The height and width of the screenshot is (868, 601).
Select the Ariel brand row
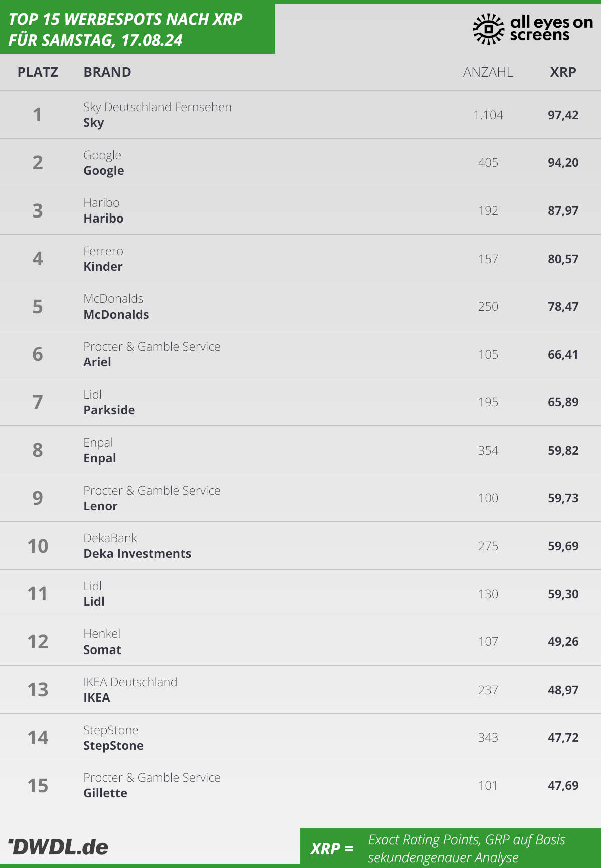(300, 354)
